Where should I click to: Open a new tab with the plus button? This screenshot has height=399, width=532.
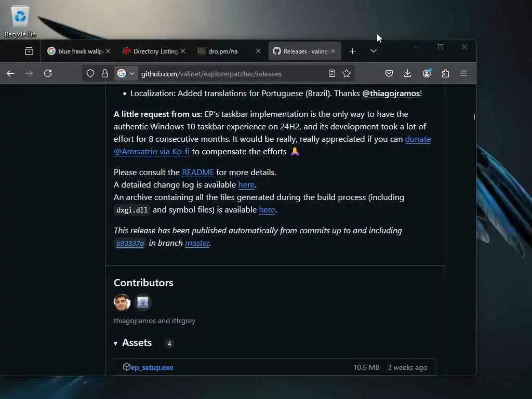pos(353,51)
